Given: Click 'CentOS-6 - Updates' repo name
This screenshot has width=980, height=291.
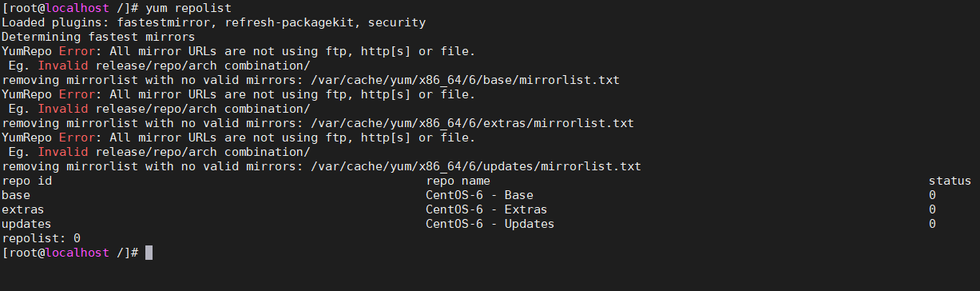Looking at the screenshot, I should click(x=490, y=224).
